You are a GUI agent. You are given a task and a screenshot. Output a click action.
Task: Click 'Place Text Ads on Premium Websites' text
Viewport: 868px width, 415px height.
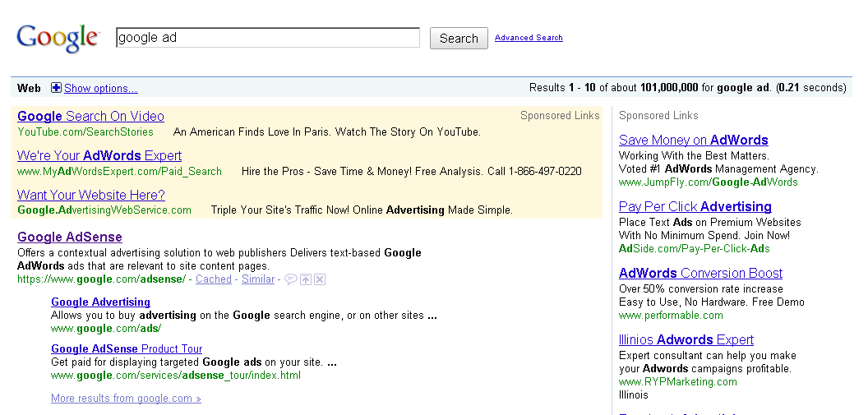tap(709, 223)
